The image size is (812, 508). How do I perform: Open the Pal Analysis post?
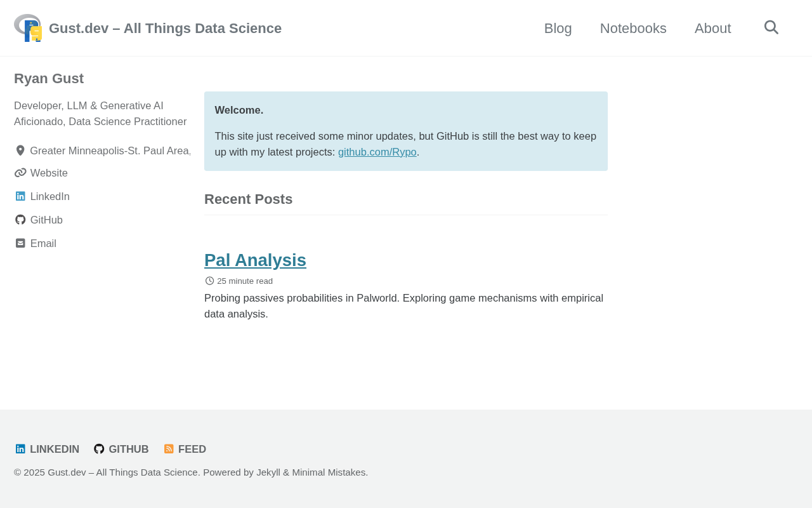click(255, 260)
